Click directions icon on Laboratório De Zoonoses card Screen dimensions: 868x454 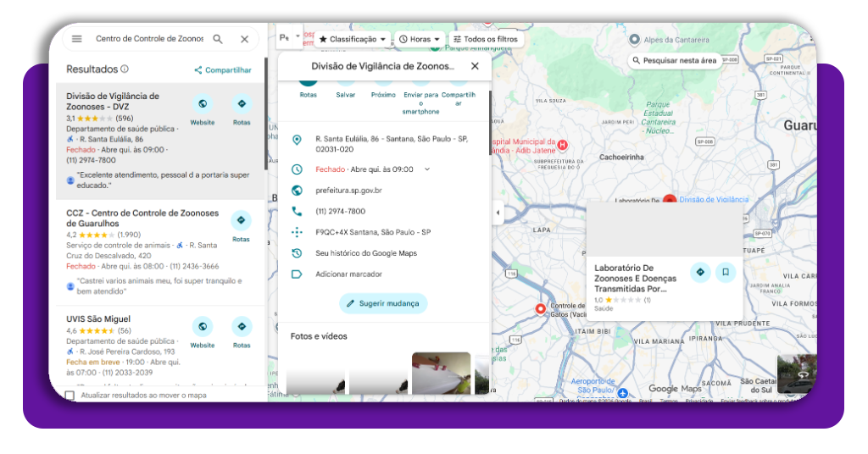(x=700, y=272)
